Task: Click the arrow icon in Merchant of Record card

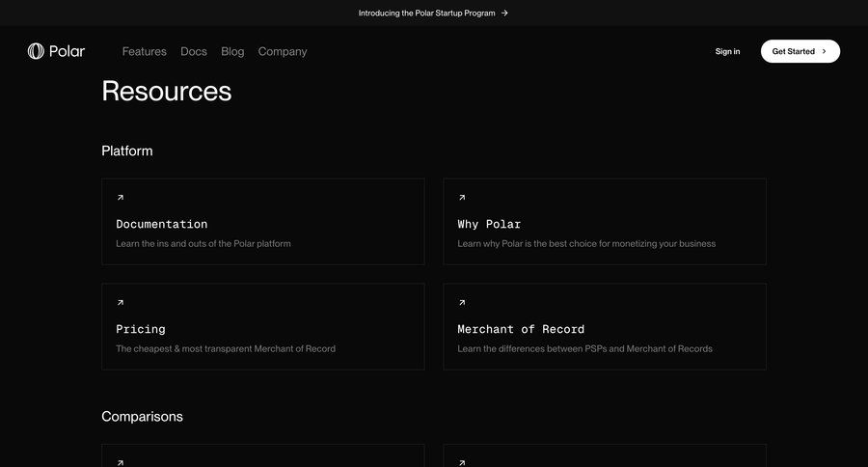Action: tap(462, 302)
